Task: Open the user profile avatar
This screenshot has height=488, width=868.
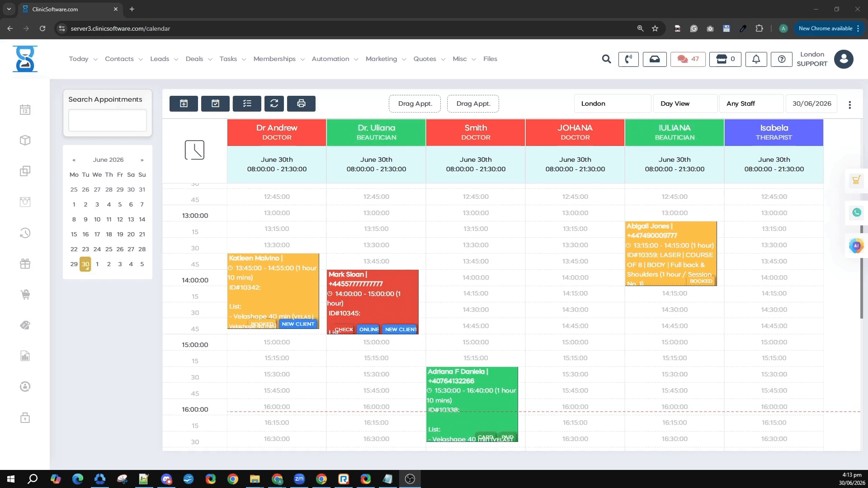Action: click(x=844, y=59)
